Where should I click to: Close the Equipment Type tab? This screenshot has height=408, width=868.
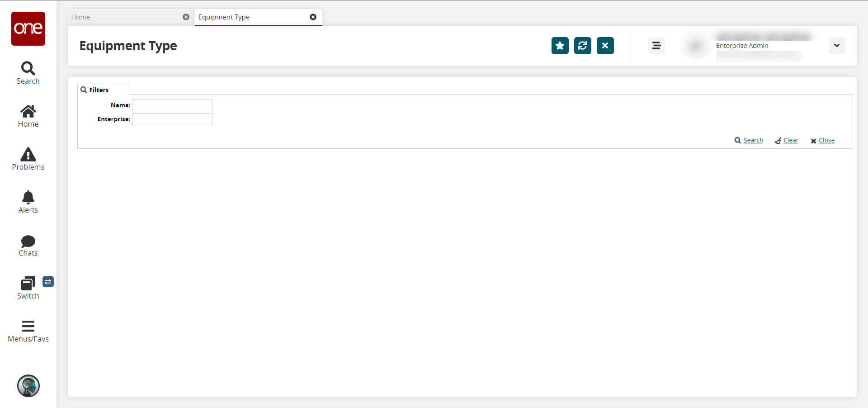[313, 17]
